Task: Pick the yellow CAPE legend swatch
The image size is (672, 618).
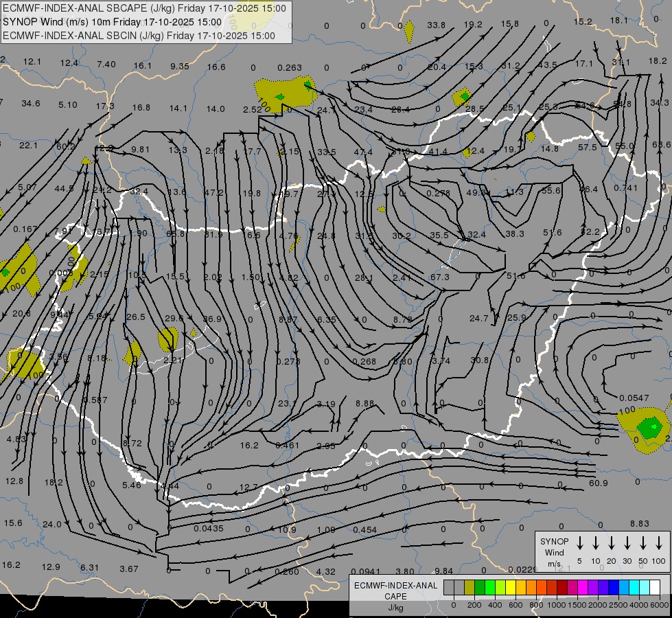Action: point(511,588)
